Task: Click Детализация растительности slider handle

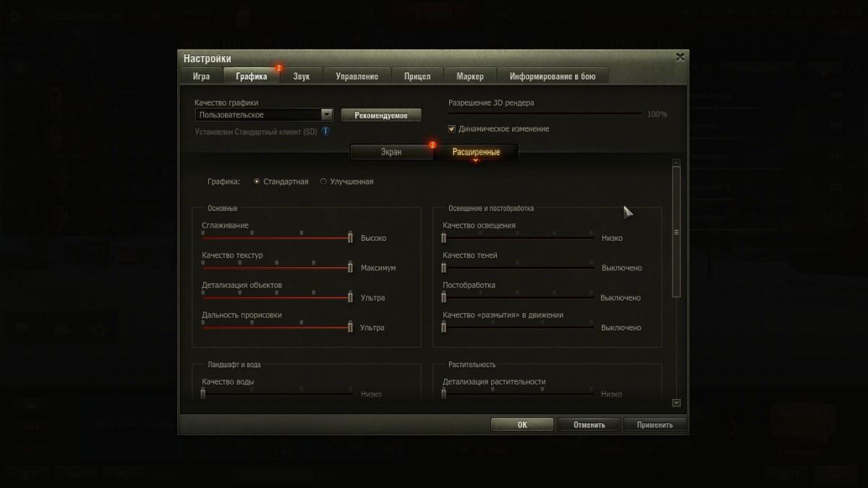Action: 444,393
